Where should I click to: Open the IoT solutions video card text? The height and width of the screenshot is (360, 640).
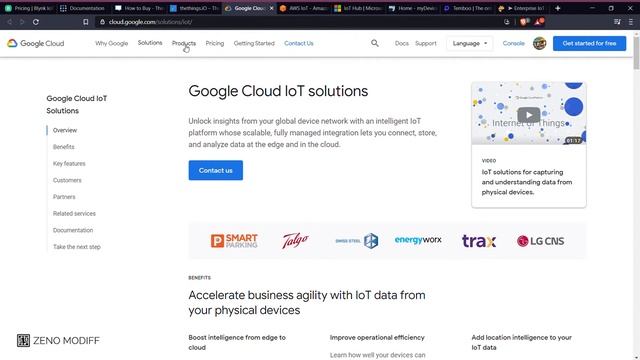pos(527,182)
